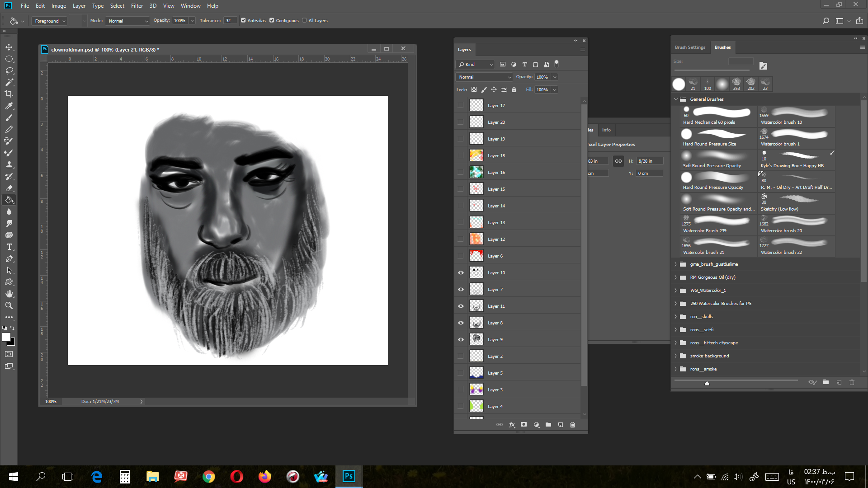Viewport: 868px width, 488px height.
Task: Switch to the Info tab
Action: (606, 130)
